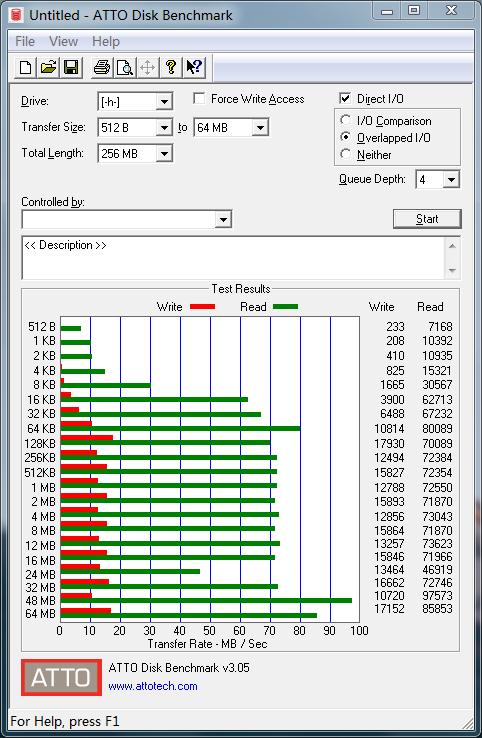Print the test results

click(102, 67)
